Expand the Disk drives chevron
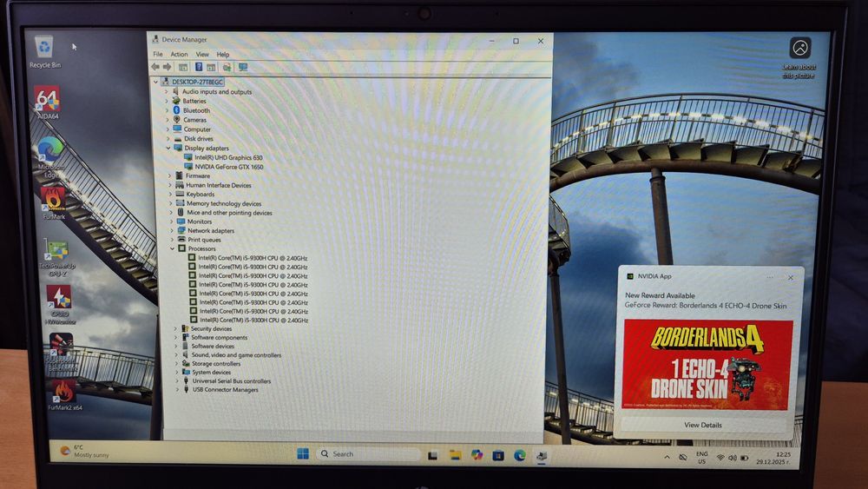Screen dimensions: 868x489 (x=168, y=139)
